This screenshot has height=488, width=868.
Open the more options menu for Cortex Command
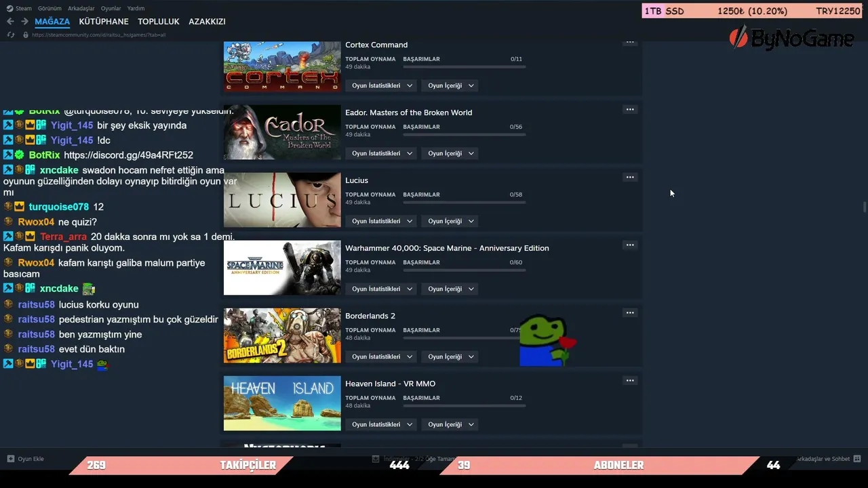pos(630,42)
